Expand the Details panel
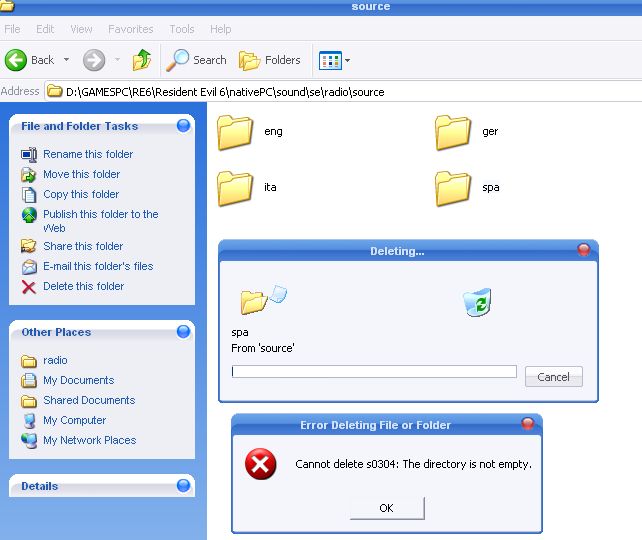642x540 pixels. (x=183, y=486)
